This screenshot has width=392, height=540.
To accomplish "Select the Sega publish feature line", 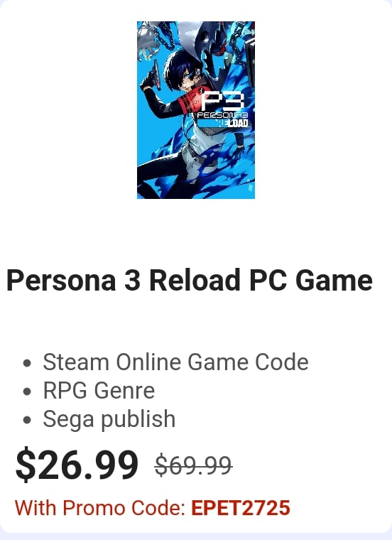I will [109, 419].
